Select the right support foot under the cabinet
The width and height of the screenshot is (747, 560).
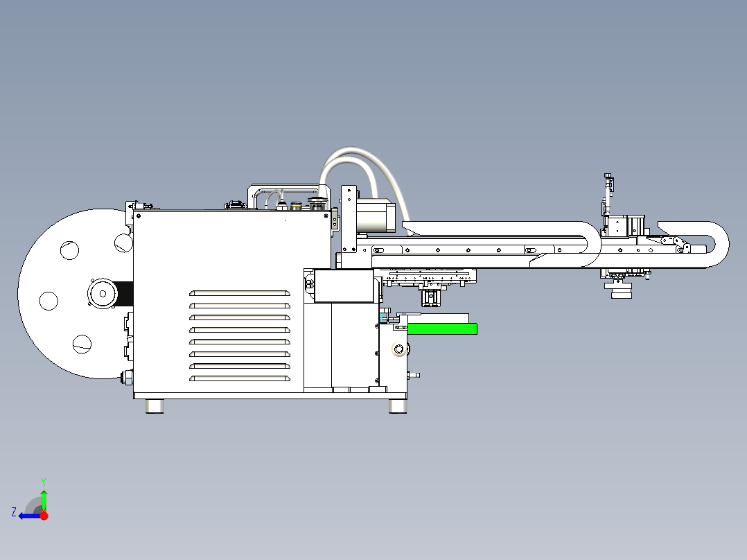coord(397,406)
